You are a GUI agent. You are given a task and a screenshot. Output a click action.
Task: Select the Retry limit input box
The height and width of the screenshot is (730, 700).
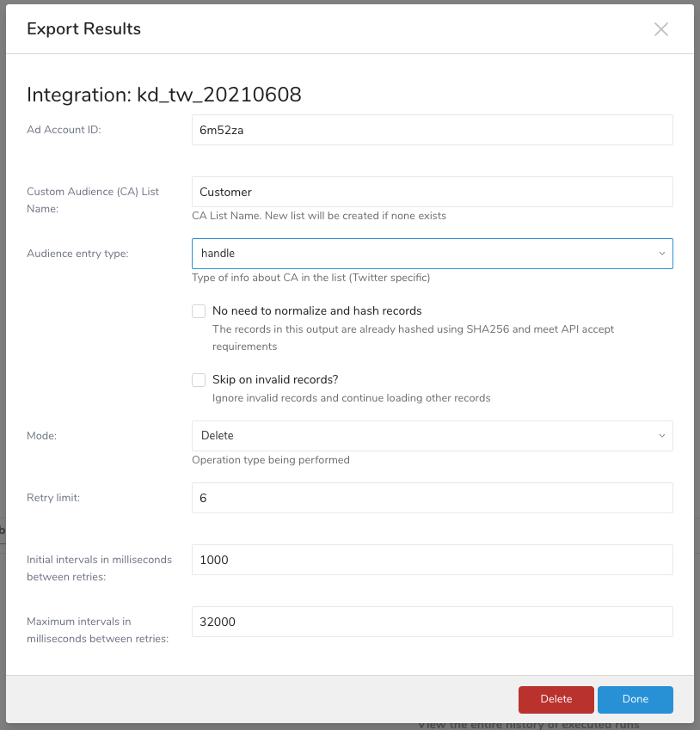432,498
